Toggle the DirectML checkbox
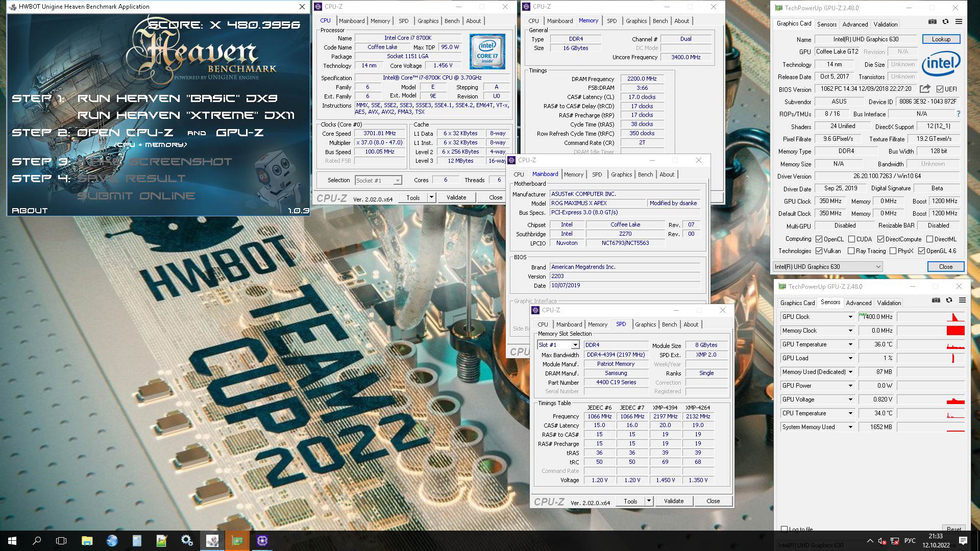 pos(929,239)
